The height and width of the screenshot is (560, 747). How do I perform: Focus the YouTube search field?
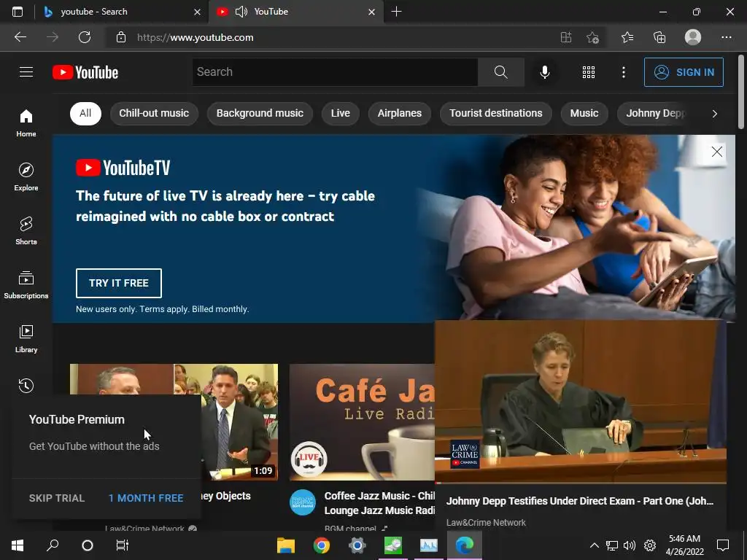(x=336, y=72)
